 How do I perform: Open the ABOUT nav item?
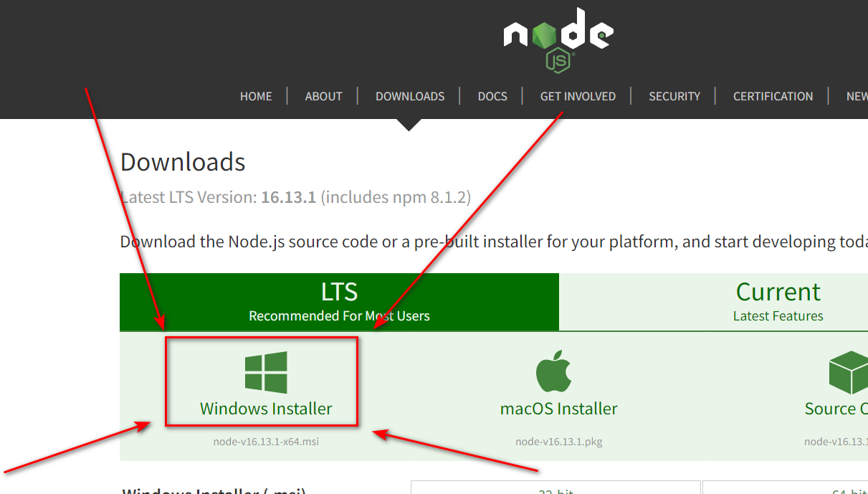click(x=323, y=96)
